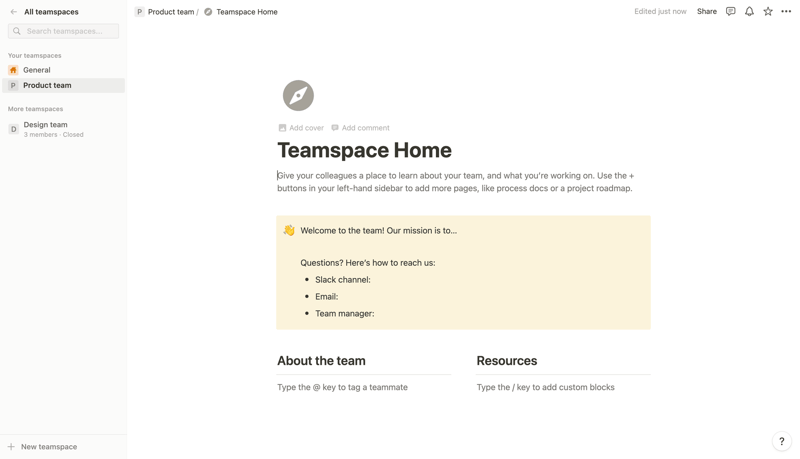Click the Slack channel bullet
Screen dimensions: 800x459
coord(343,279)
